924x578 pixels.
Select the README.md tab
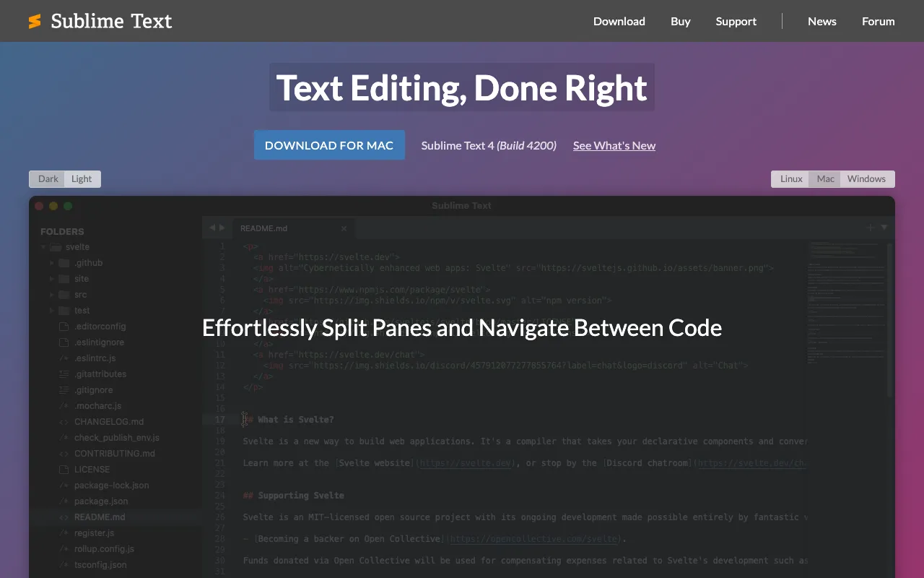[x=264, y=228]
